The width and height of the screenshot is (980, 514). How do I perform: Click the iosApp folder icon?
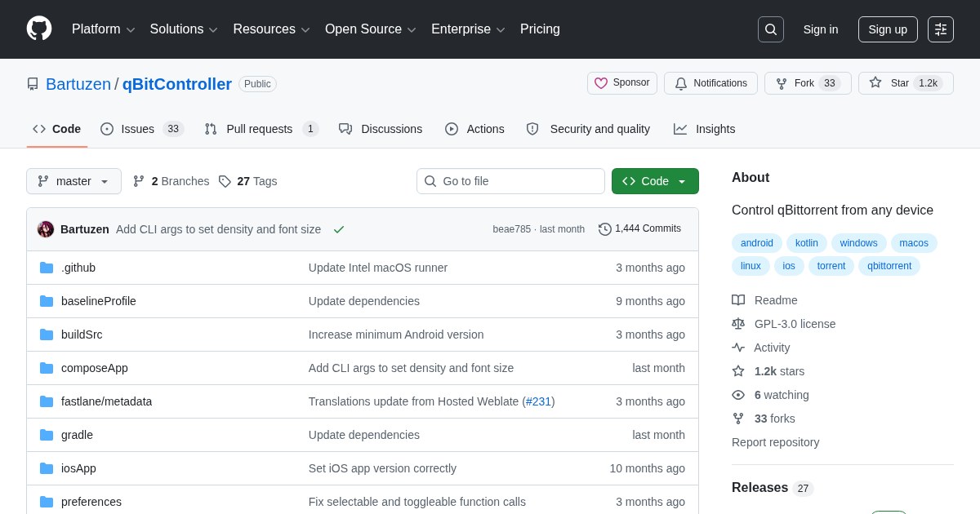(x=47, y=468)
